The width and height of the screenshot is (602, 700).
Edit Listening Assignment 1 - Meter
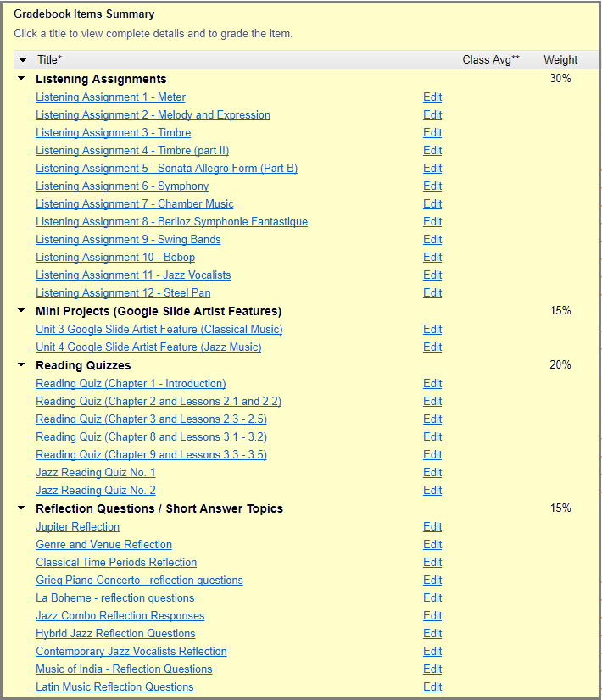coord(432,97)
